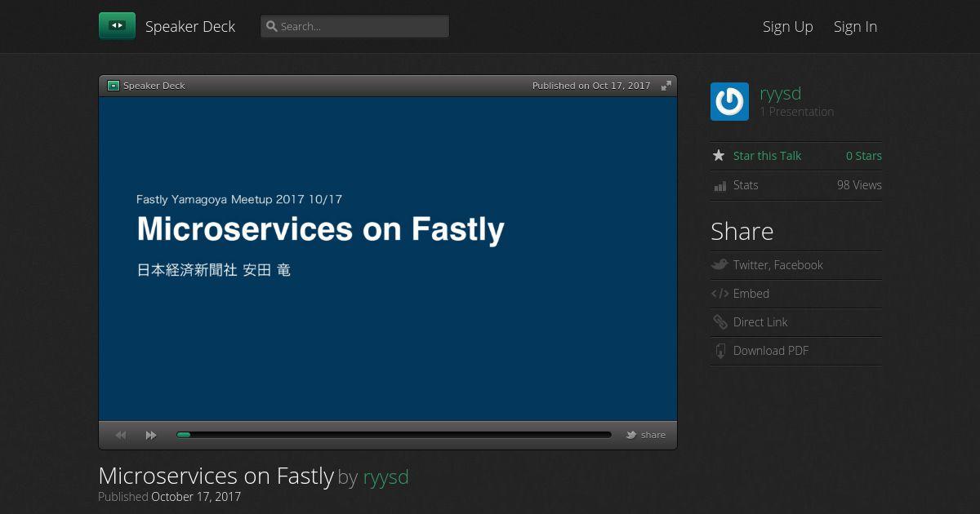Open author ryysd link below the slide
Image resolution: width=980 pixels, height=514 pixels.
coord(386,476)
